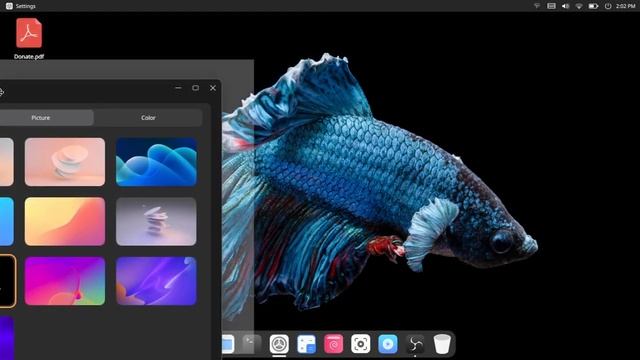Select the partially visible light blue wallpaper
The width and height of the screenshot is (640, 360).
click(7, 221)
